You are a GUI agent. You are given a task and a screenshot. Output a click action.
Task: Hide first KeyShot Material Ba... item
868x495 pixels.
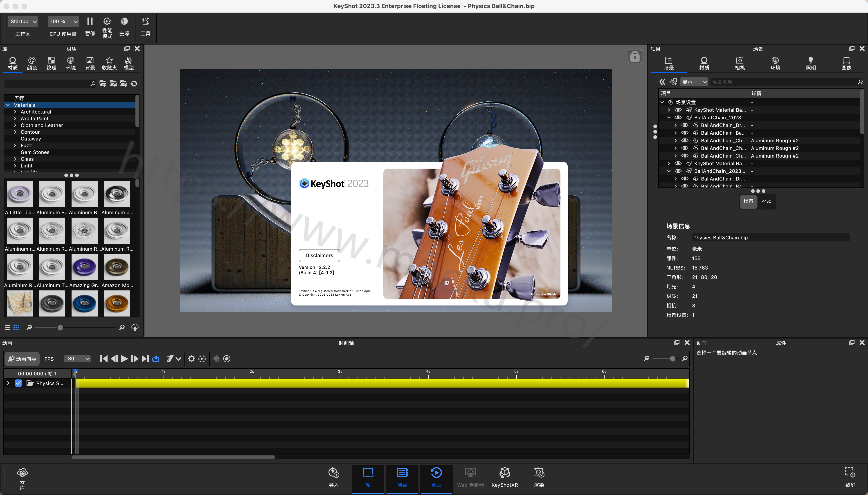pos(678,110)
